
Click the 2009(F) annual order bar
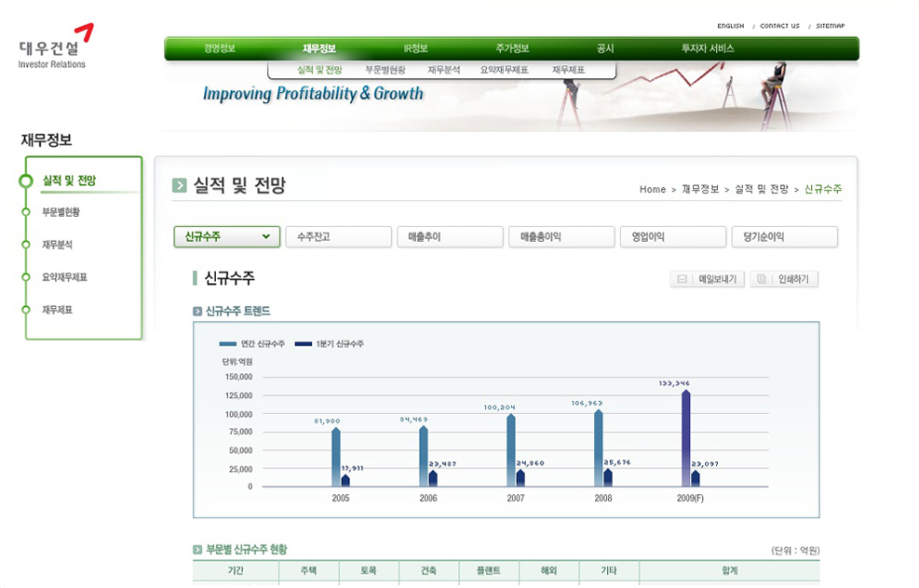pyautogui.click(x=686, y=437)
